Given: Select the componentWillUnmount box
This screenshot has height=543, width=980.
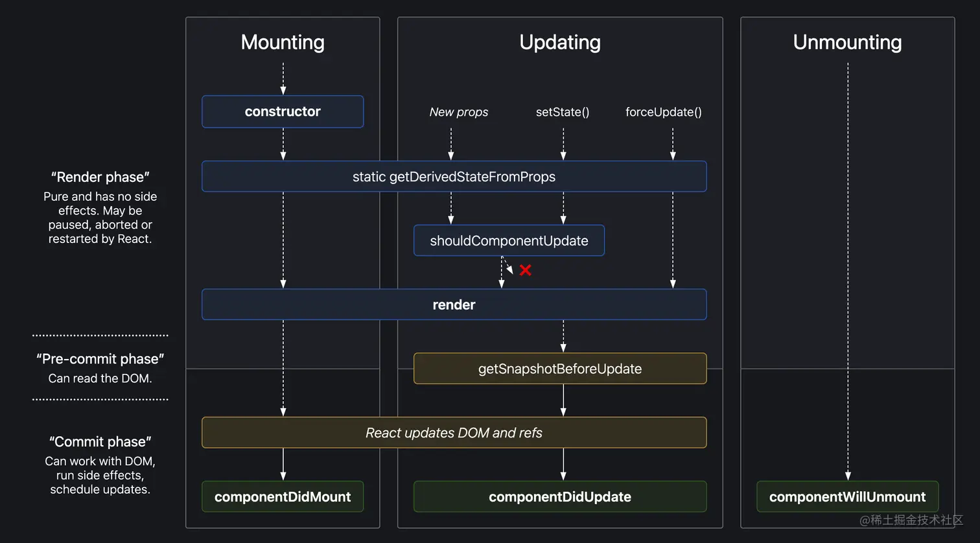Looking at the screenshot, I should (x=847, y=497).
